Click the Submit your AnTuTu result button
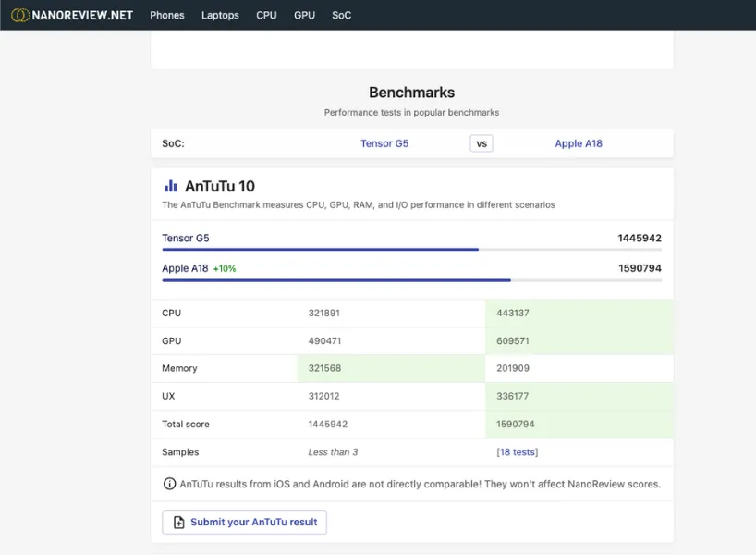This screenshot has width=756, height=555. click(x=244, y=523)
